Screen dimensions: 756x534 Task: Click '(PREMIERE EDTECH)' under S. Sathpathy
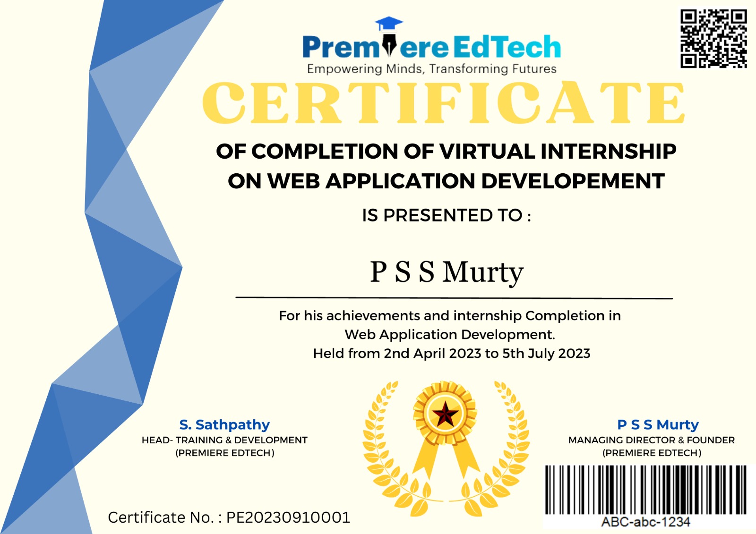pos(225,453)
